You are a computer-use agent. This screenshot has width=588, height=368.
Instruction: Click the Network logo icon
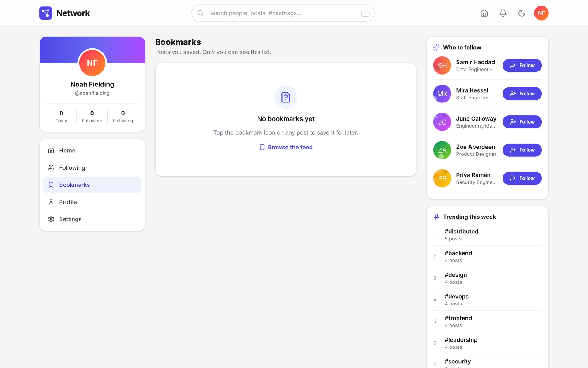(x=46, y=13)
